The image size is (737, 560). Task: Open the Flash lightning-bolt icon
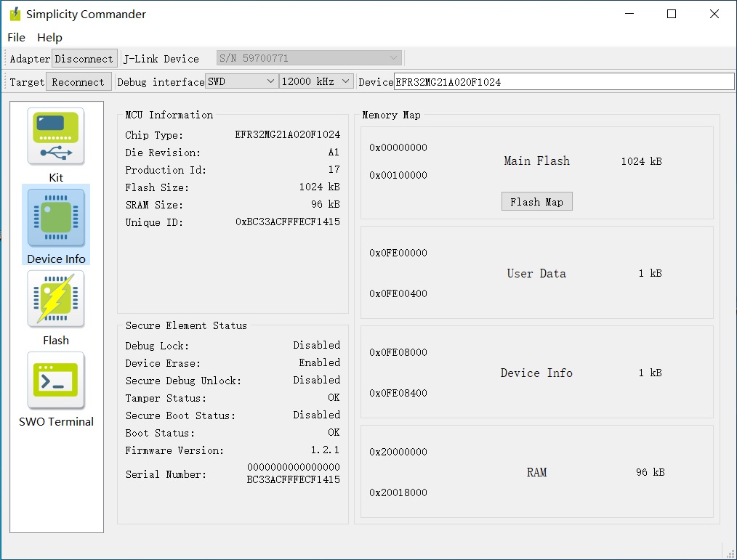tap(56, 299)
